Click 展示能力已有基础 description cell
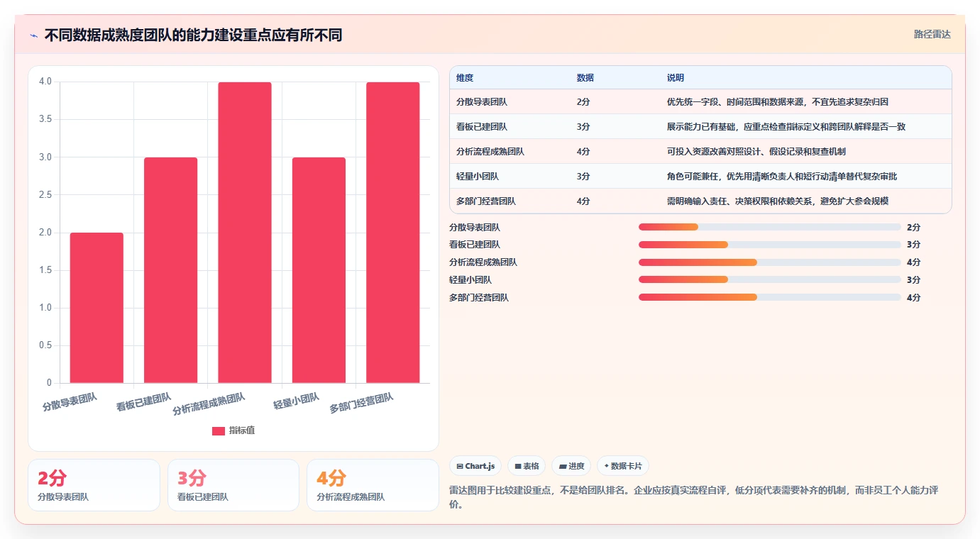The width and height of the screenshot is (980, 539). coord(786,127)
